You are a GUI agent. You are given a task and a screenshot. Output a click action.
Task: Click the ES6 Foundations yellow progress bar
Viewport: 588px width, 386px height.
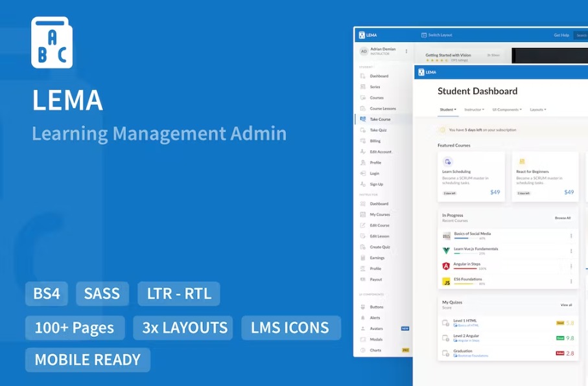coord(466,284)
